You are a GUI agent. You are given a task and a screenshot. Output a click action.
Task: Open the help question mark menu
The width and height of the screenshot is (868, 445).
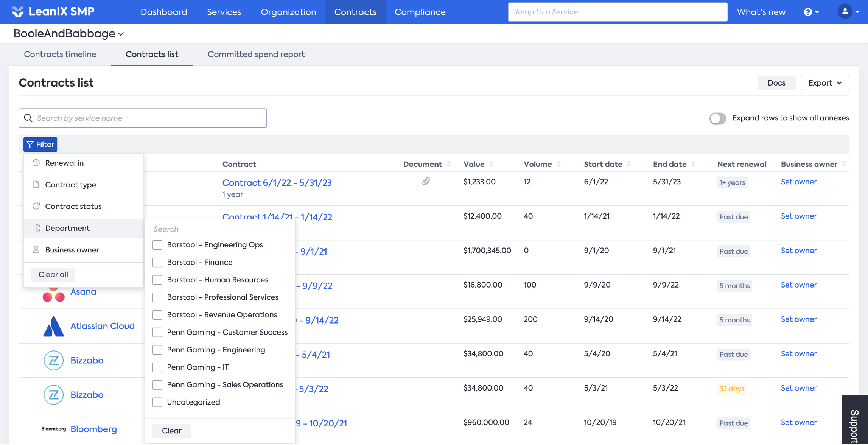(811, 12)
